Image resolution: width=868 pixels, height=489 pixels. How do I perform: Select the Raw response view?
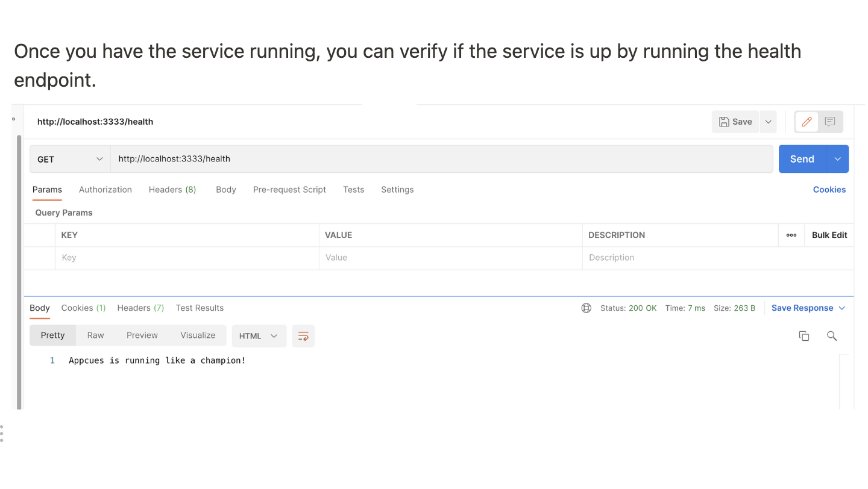click(95, 335)
